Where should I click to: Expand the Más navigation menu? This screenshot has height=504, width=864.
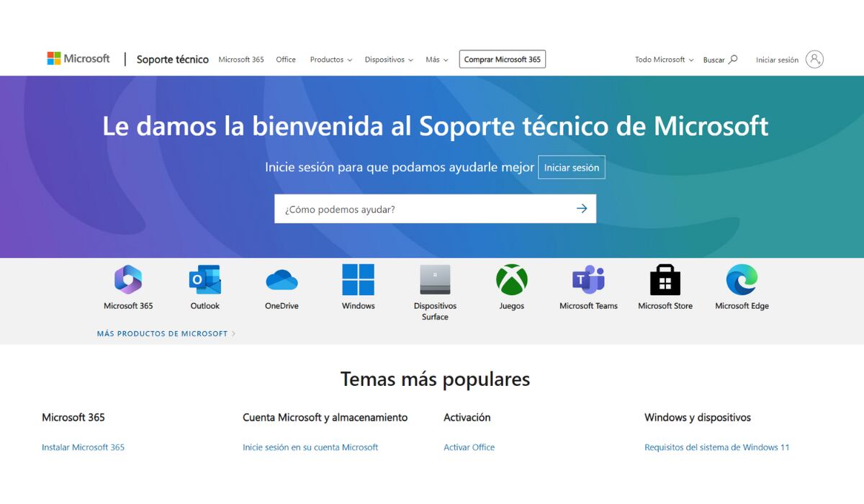[436, 60]
